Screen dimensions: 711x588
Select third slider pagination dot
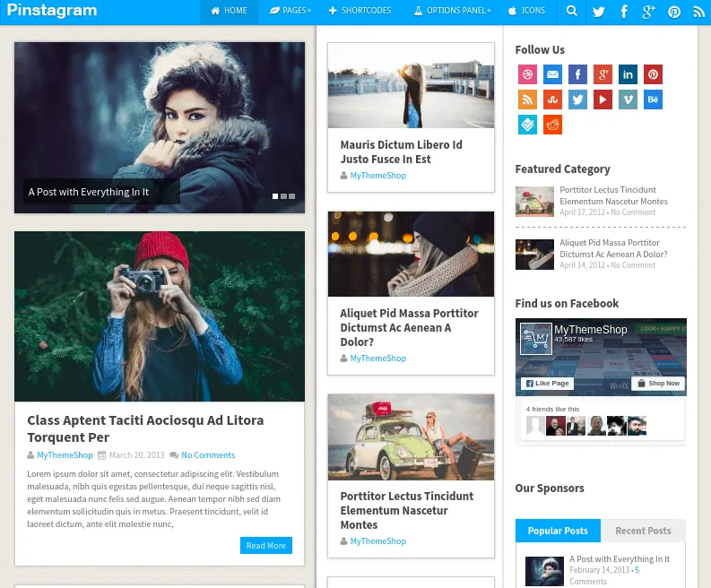[x=292, y=196]
